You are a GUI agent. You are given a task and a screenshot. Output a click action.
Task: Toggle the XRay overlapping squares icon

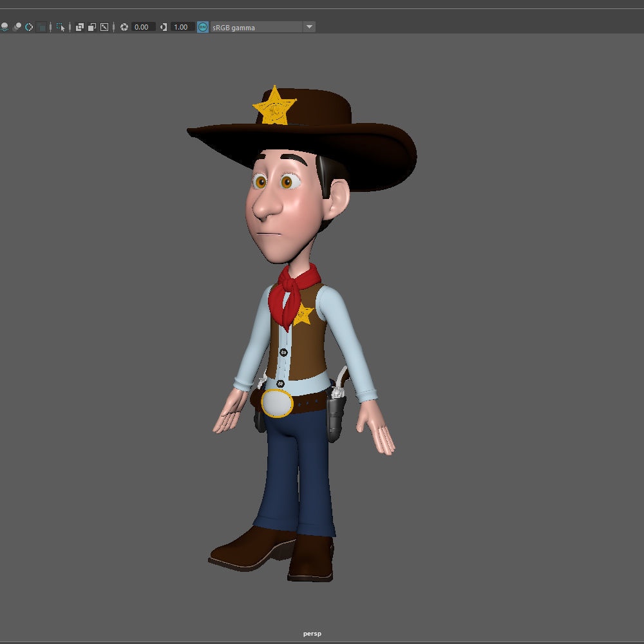click(80, 27)
